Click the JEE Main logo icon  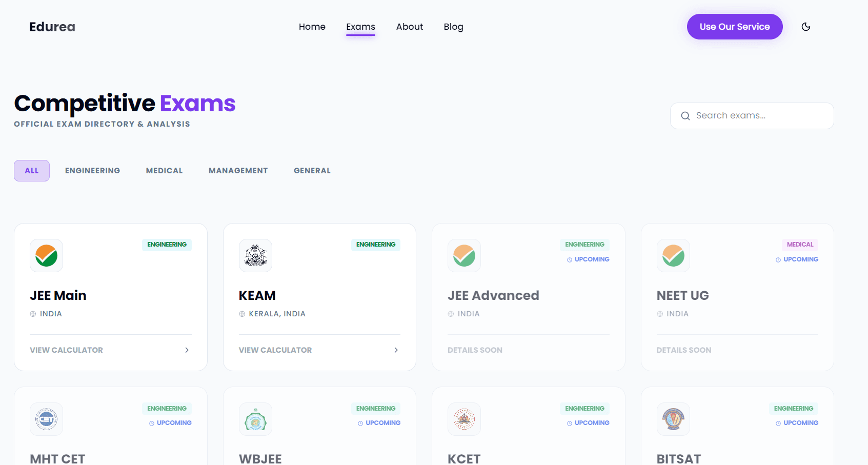pyautogui.click(x=46, y=255)
